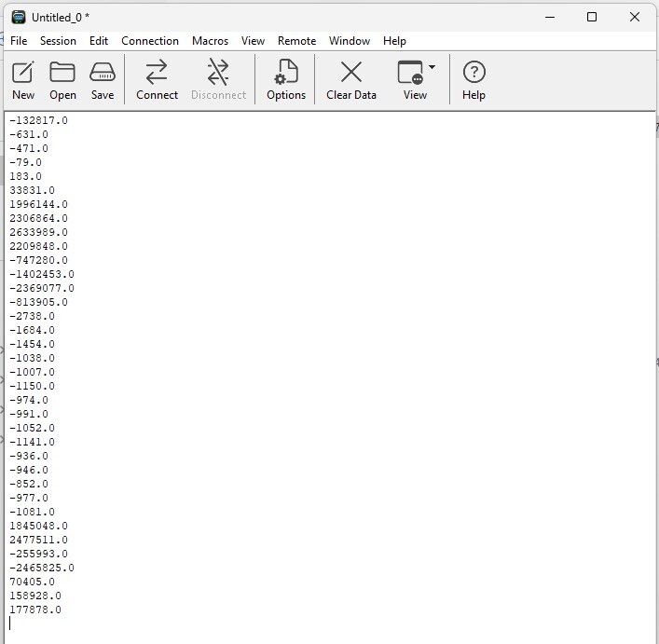Open the Options dialog
The height and width of the screenshot is (644, 659).
(x=286, y=80)
